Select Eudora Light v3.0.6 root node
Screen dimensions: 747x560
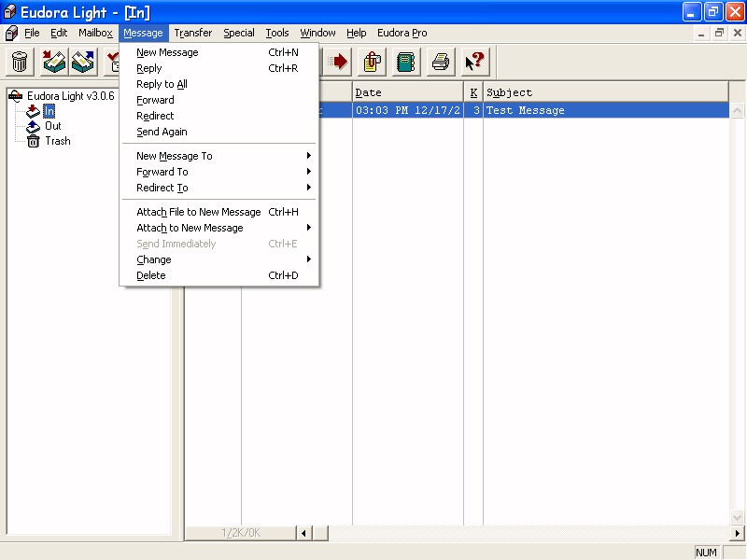(71, 96)
